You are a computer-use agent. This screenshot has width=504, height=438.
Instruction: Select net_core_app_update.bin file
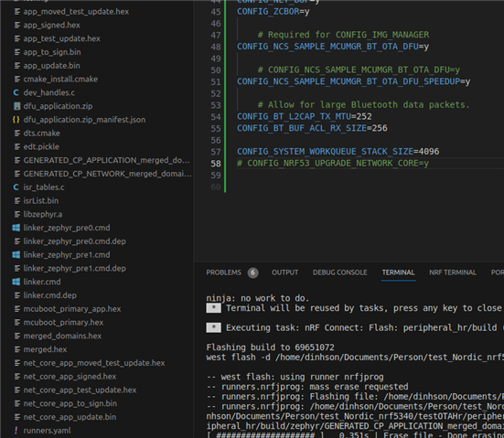coord(70,417)
